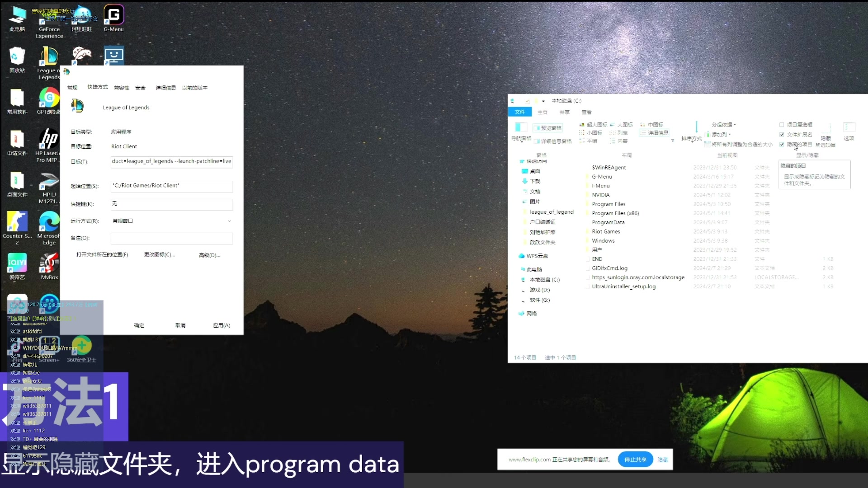Screen dimensions: 868x488
Task: Open the 文件 menu in Explorer
Action: pyautogui.click(x=520, y=112)
